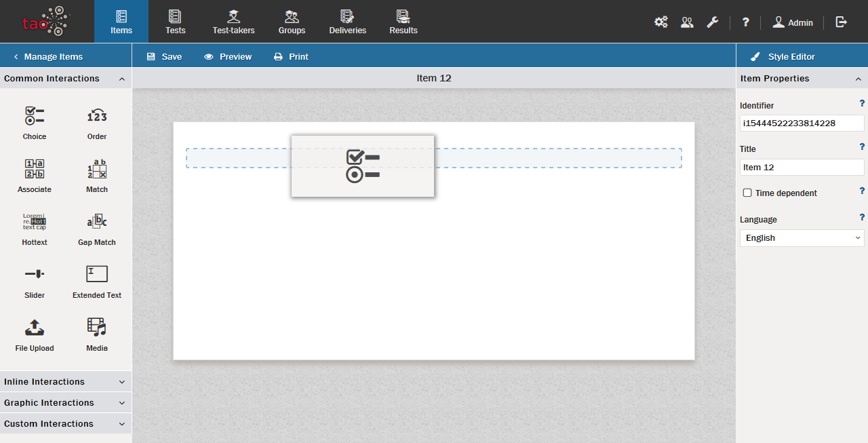Select the Slider interaction icon
This screenshot has height=443, width=868.
click(x=35, y=275)
